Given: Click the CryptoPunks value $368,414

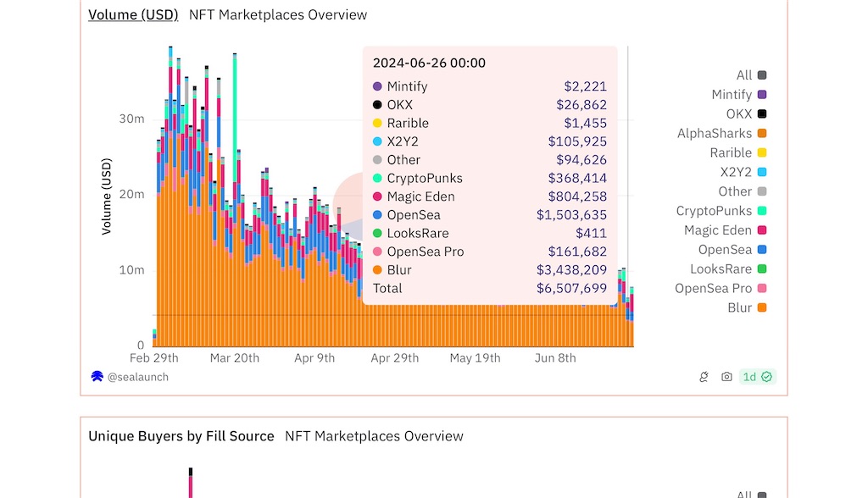Looking at the screenshot, I should [577, 178].
